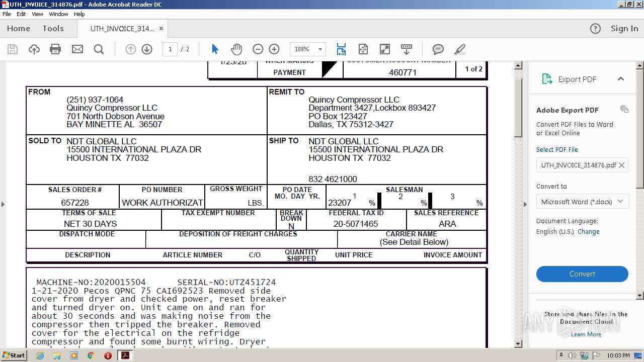Select the UTH_INVOICE_314 document tab
Image resolution: width=644 pixels, height=362 pixels.
pos(122,29)
